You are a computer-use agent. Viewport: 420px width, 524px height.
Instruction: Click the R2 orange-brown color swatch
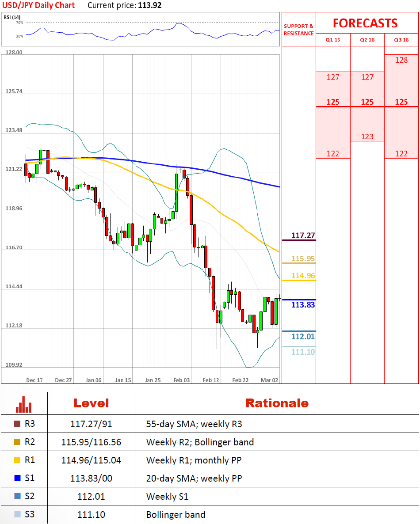tap(17, 442)
